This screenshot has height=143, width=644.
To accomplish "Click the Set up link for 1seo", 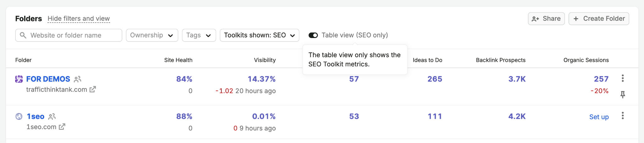I will click(x=599, y=117).
